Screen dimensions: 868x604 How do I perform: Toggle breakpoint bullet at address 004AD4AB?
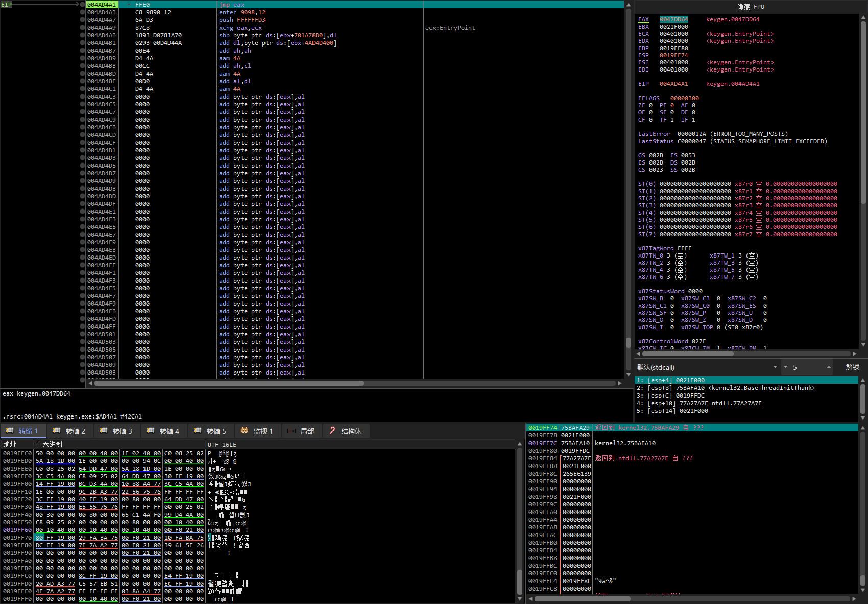(82, 35)
